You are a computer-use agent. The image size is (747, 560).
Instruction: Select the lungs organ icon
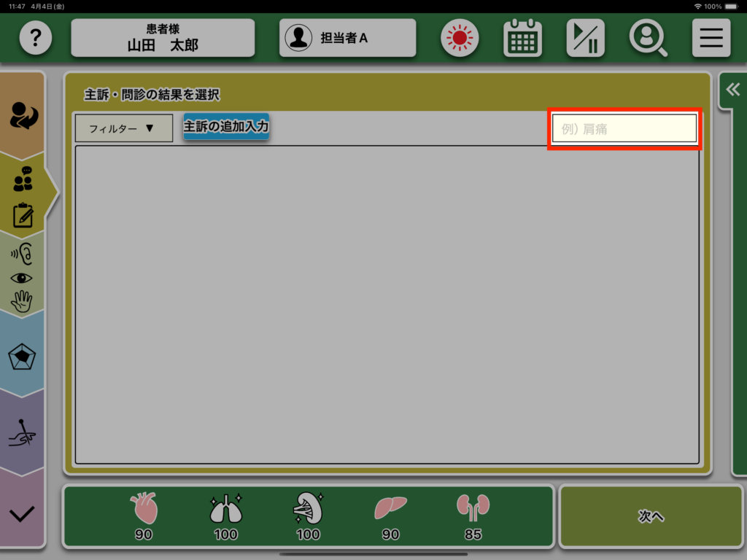pos(225,507)
